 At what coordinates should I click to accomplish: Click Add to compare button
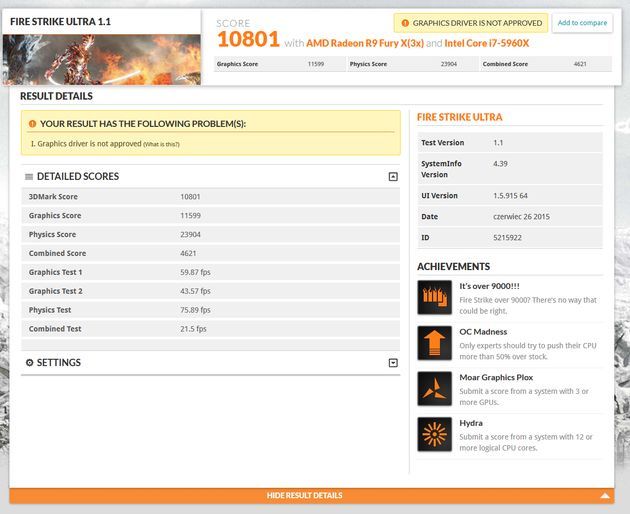(582, 23)
